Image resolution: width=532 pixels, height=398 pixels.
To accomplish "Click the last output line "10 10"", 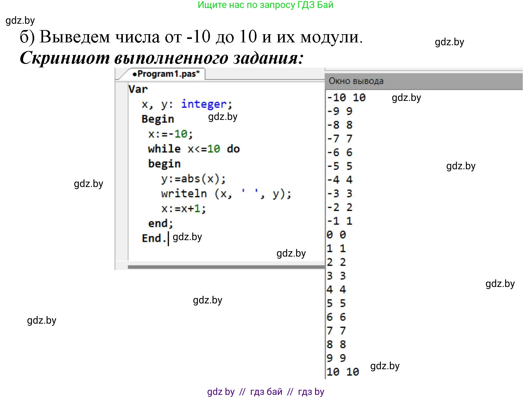I will [x=343, y=372].
